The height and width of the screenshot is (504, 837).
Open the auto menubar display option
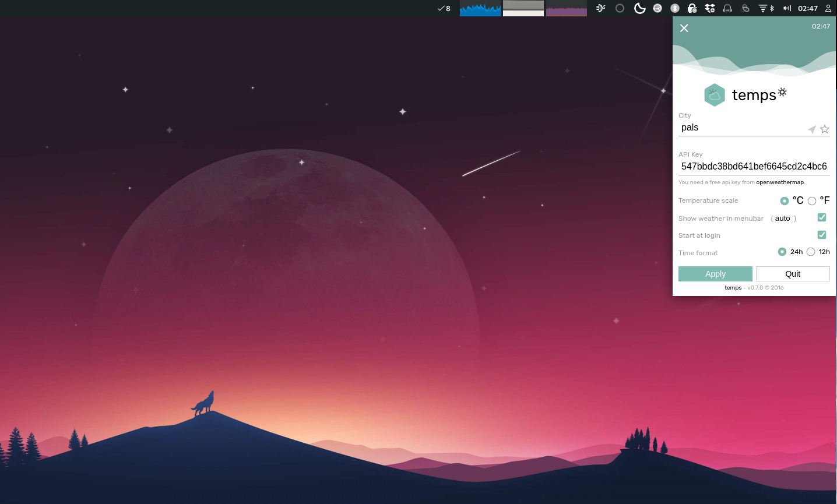pos(783,218)
